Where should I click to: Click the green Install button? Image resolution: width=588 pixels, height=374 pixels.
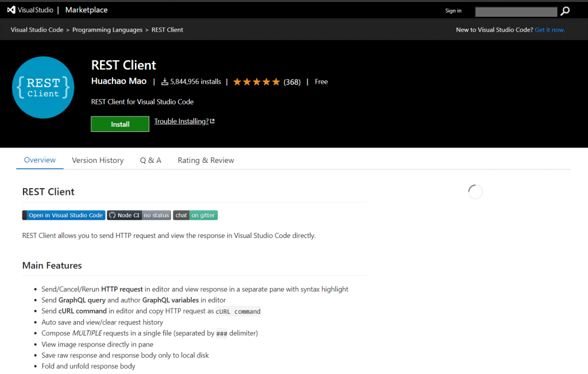[120, 124]
